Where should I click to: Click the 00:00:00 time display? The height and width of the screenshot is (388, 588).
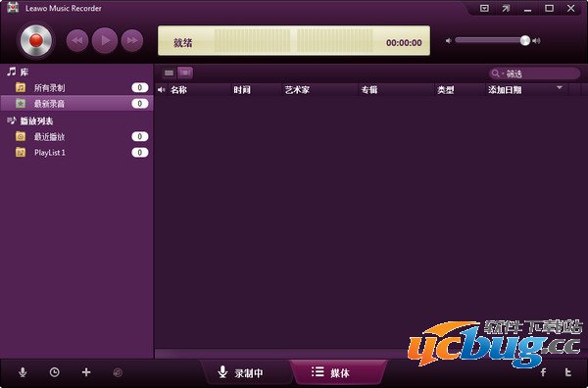(x=404, y=43)
